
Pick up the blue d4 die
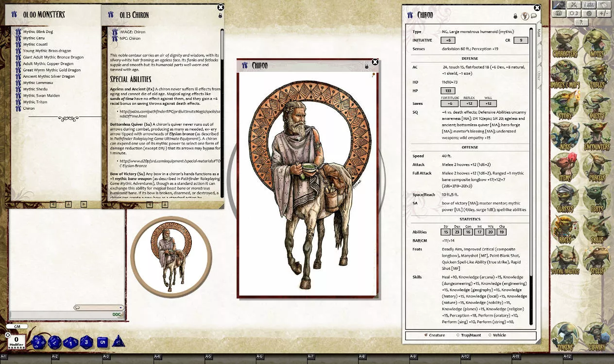coord(119,342)
